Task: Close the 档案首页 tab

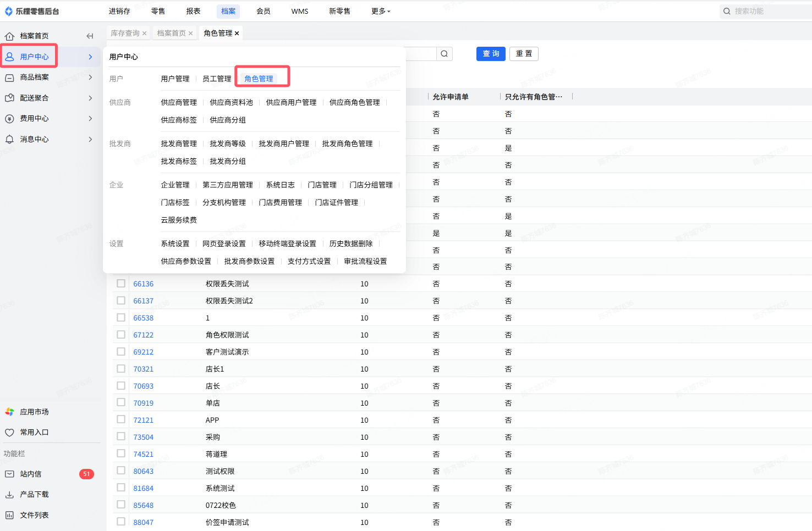Action: (x=191, y=34)
